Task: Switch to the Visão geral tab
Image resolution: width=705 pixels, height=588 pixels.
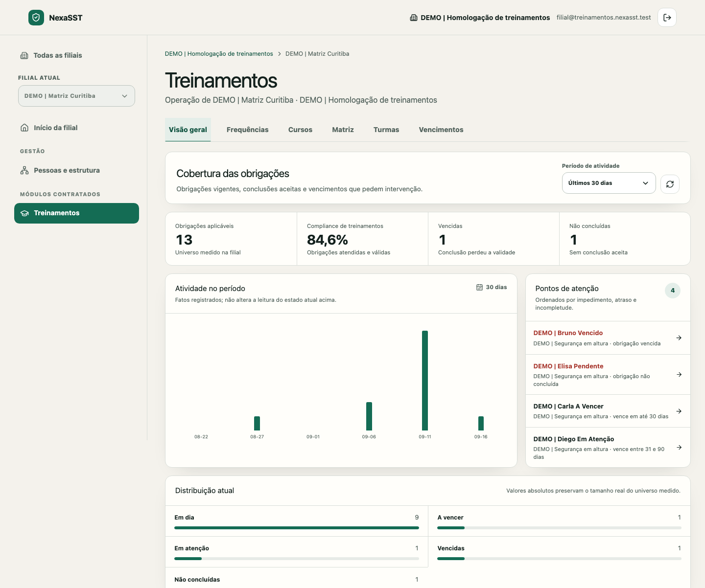Action: click(188, 130)
